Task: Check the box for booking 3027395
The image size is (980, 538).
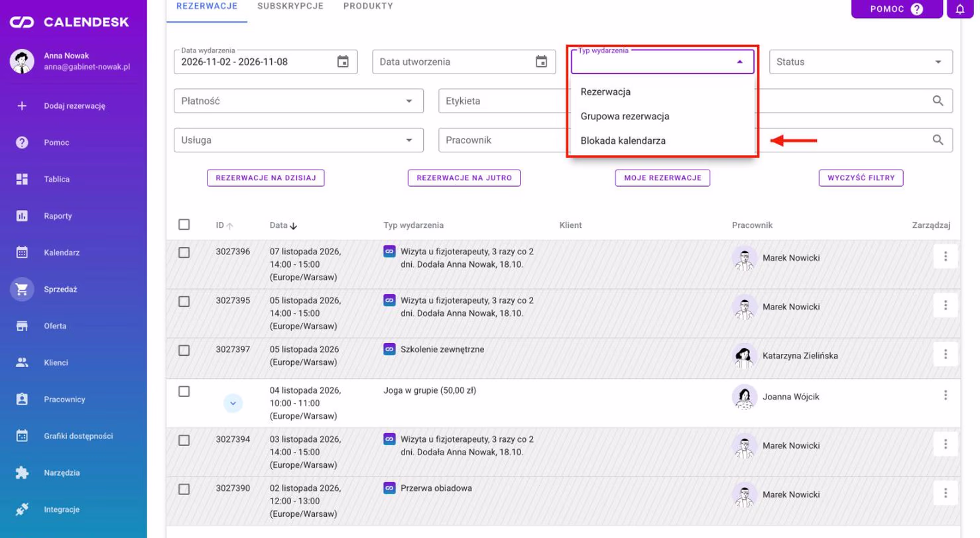Action: (184, 301)
